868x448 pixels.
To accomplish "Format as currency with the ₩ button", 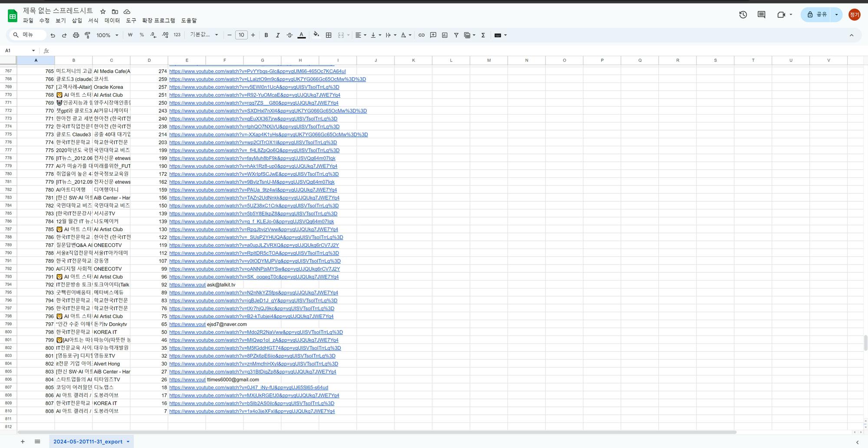I will point(130,35).
